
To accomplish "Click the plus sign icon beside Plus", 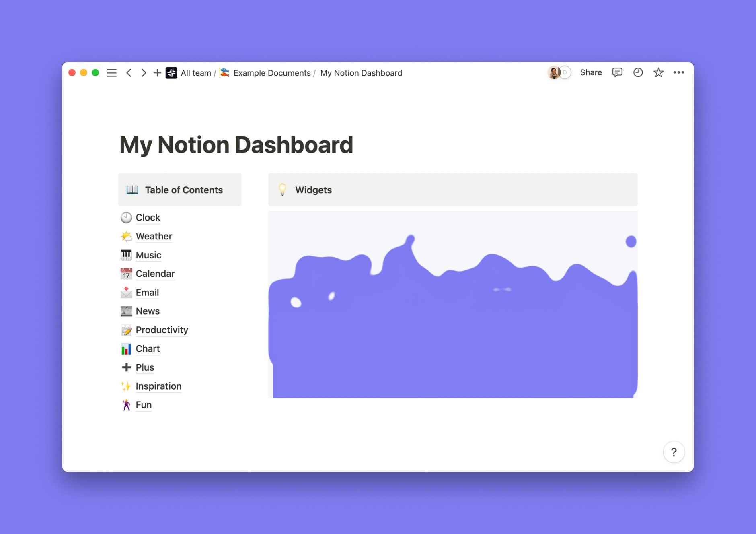I will pyautogui.click(x=126, y=367).
